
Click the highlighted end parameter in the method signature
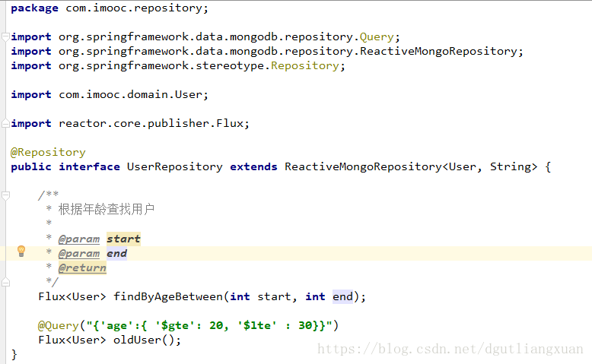(x=342, y=296)
